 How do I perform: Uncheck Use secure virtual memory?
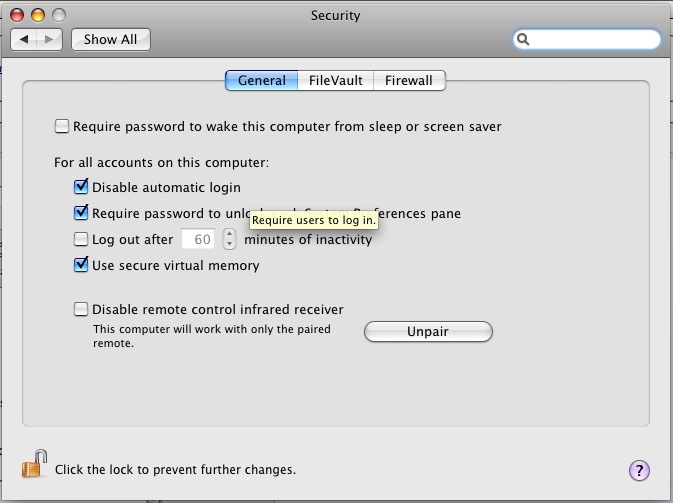(x=81, y=265)
